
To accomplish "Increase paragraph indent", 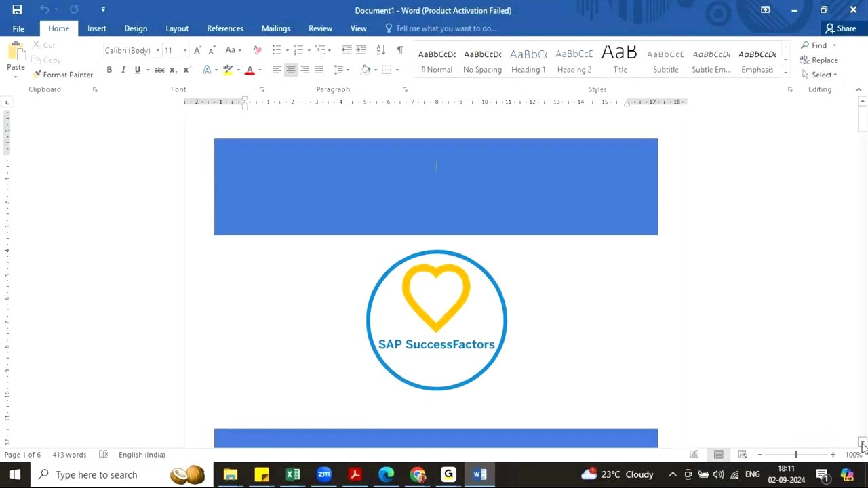I will coord(361,50).
